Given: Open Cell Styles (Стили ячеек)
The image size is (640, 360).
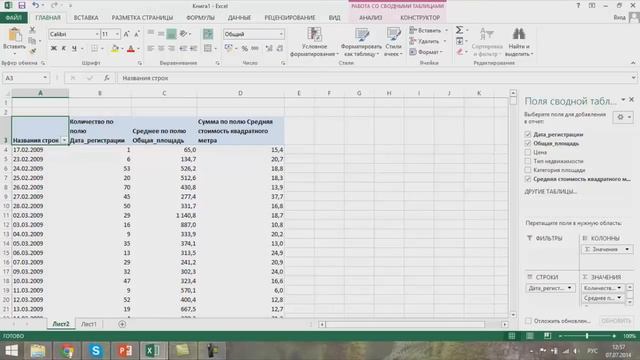Looking at the screenshot, I should point(393,42).
